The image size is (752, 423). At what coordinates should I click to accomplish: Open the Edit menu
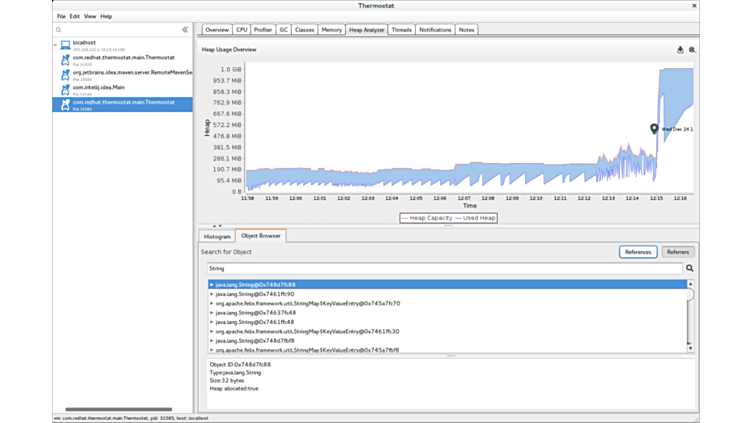pos(74,16)
